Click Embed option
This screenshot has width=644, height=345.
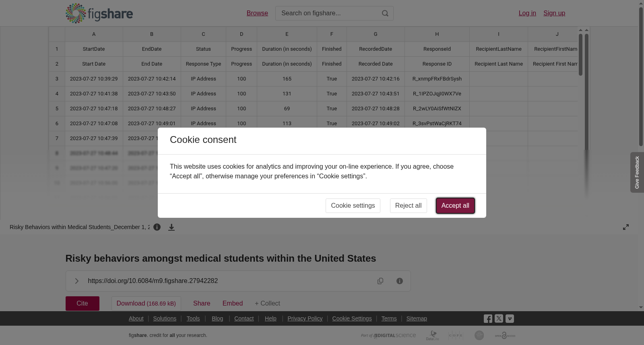pyautogui.click(x=233, y=304)
